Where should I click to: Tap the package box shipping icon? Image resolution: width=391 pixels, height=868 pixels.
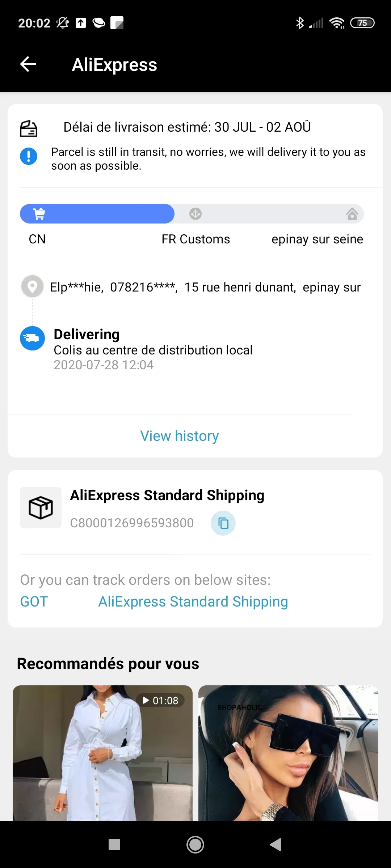[x=41, y=507]
